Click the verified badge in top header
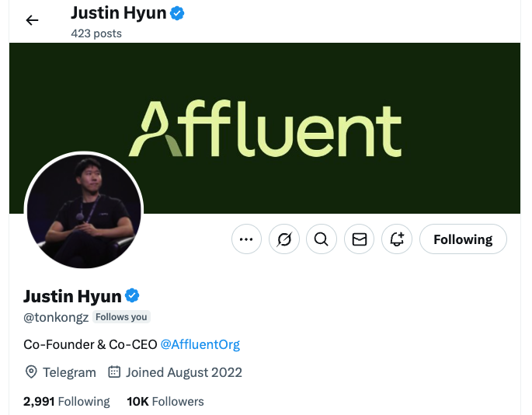This screenshot has width=532, height=415. (x=177, y=13)
